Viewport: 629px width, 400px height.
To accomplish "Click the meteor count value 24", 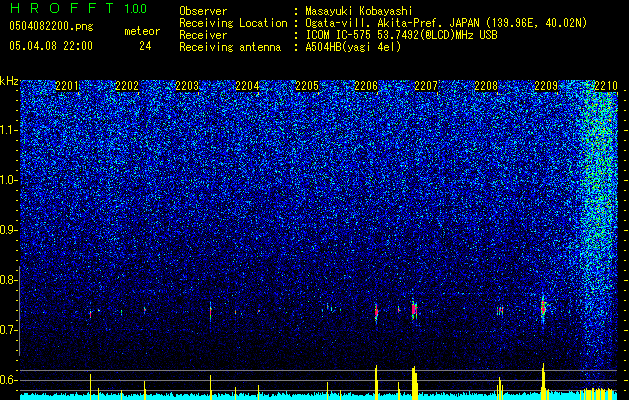I will (x=145, y=46).
